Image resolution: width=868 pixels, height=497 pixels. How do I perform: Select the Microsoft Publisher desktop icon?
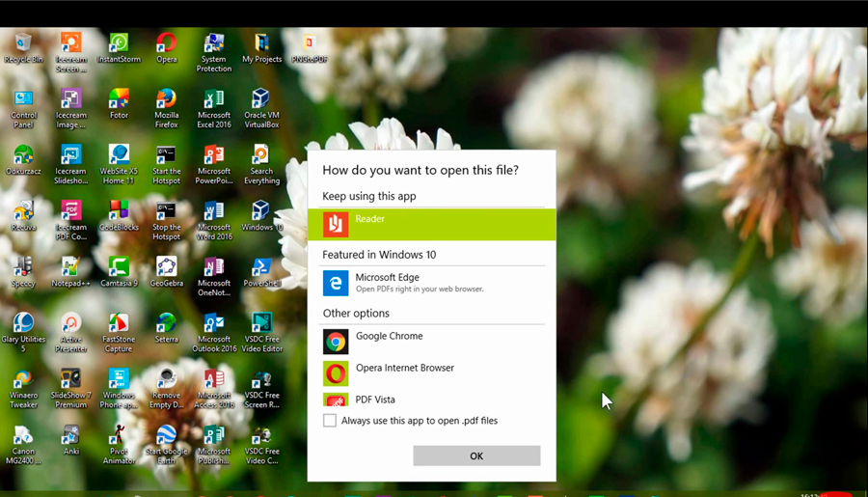click(214, 445)
